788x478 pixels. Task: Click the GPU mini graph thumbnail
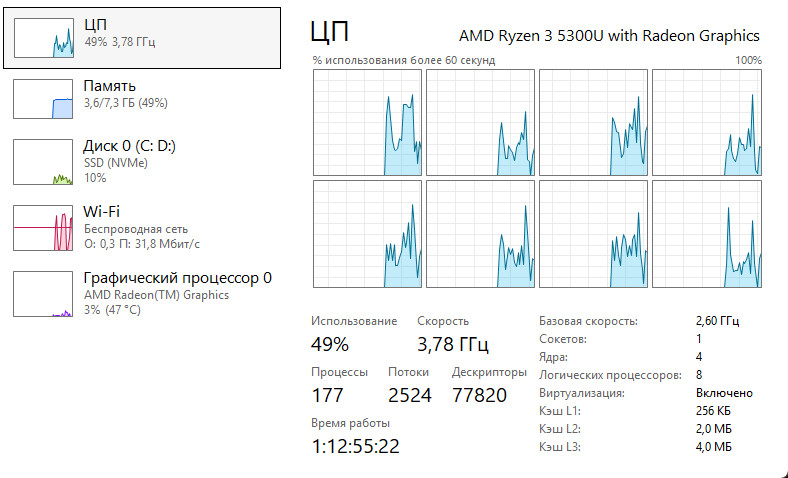[x=43, y=294]
